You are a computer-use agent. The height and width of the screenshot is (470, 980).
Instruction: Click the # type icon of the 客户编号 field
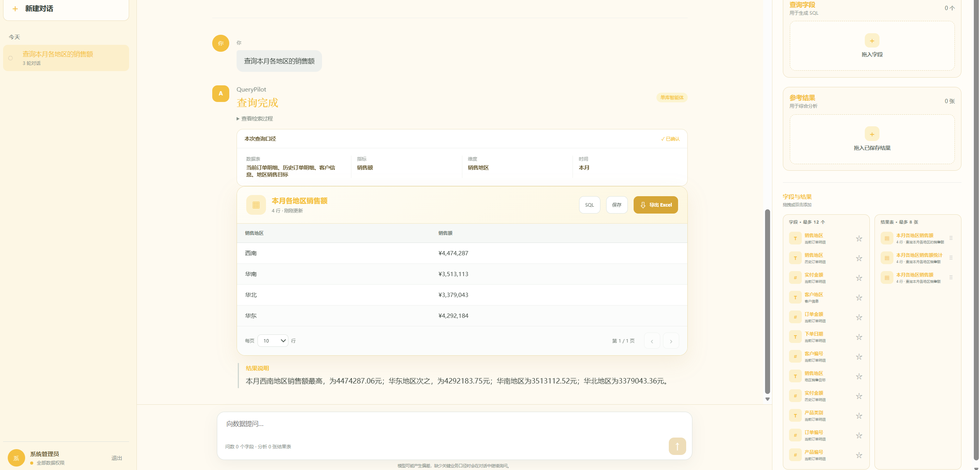click(x=795, y=356)
